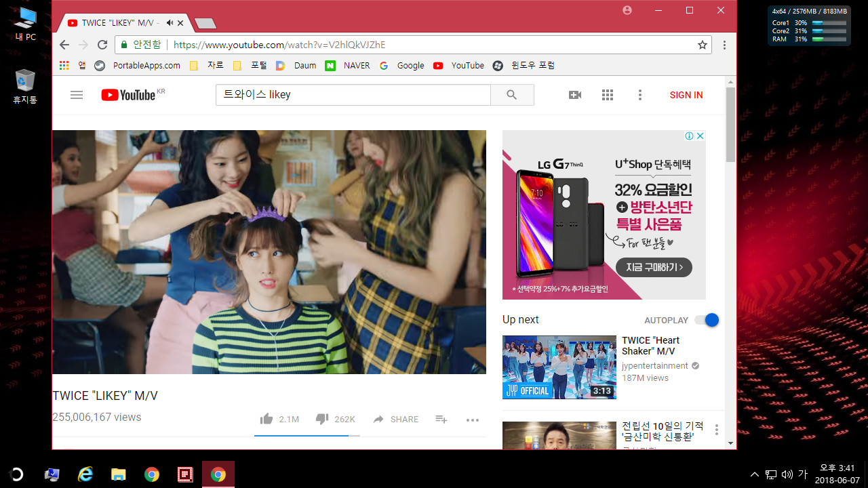The height and width of the screenshot is (488, 868).
Task: Close the TWICE LIKEY tab
Action: (180, 23)
